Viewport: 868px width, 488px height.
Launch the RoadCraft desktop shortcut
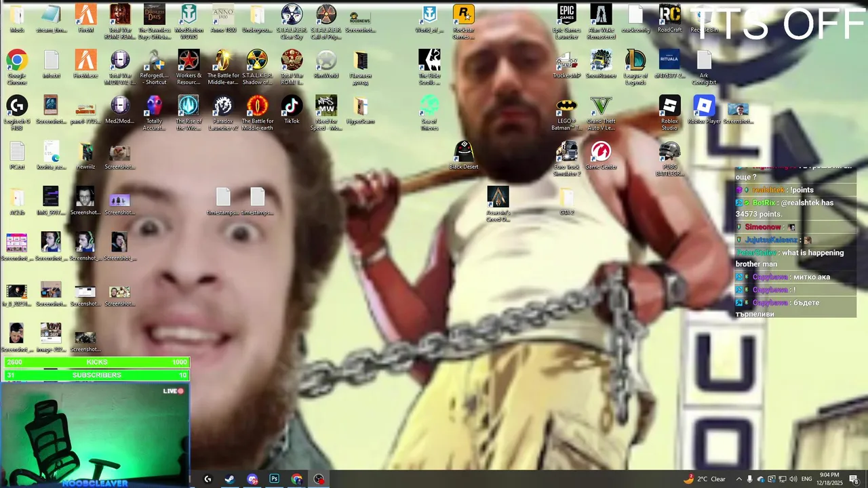click(669, 18)
